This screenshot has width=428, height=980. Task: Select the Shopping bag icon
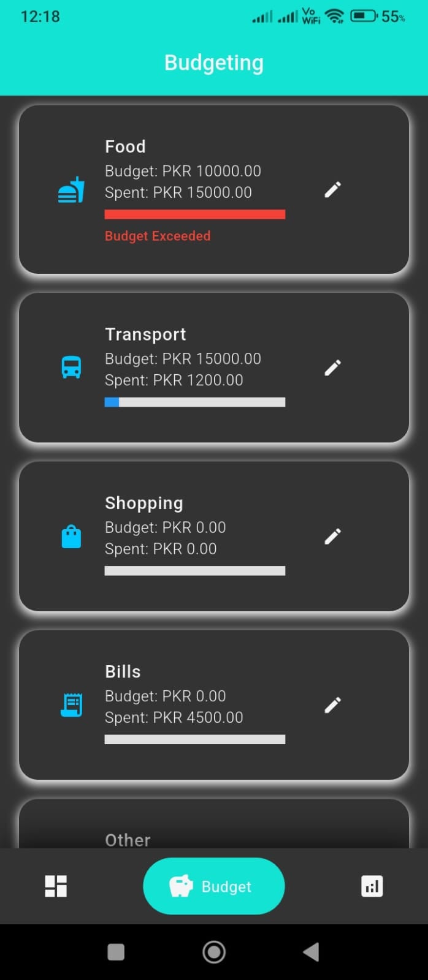point(71,537)
